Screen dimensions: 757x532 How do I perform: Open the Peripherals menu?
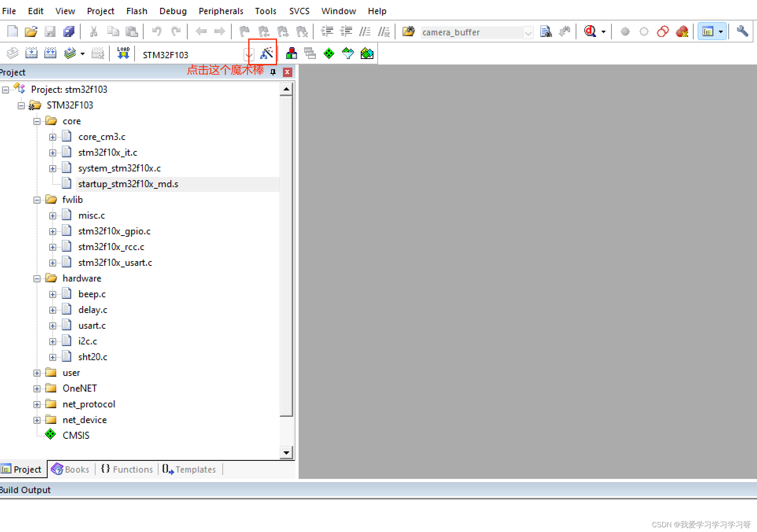point(221,11)
